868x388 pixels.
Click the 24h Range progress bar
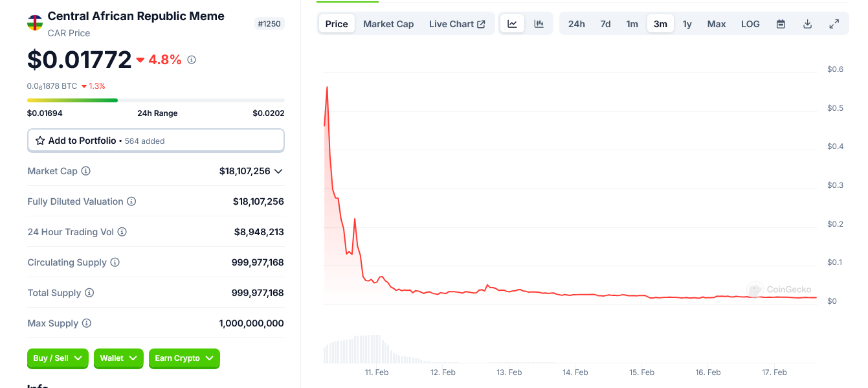(155, 100)
